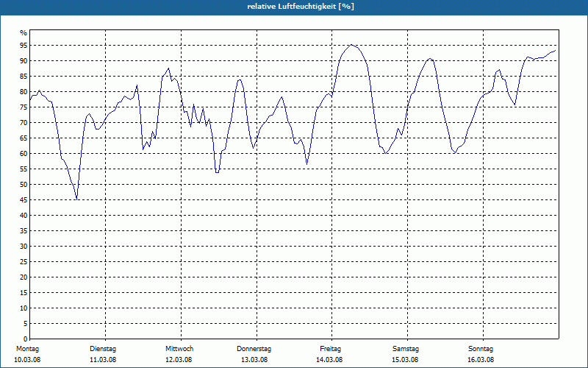This screenshot has height=368, width=588.
Task: Select the 60 y-axis label
Action: 24,154
